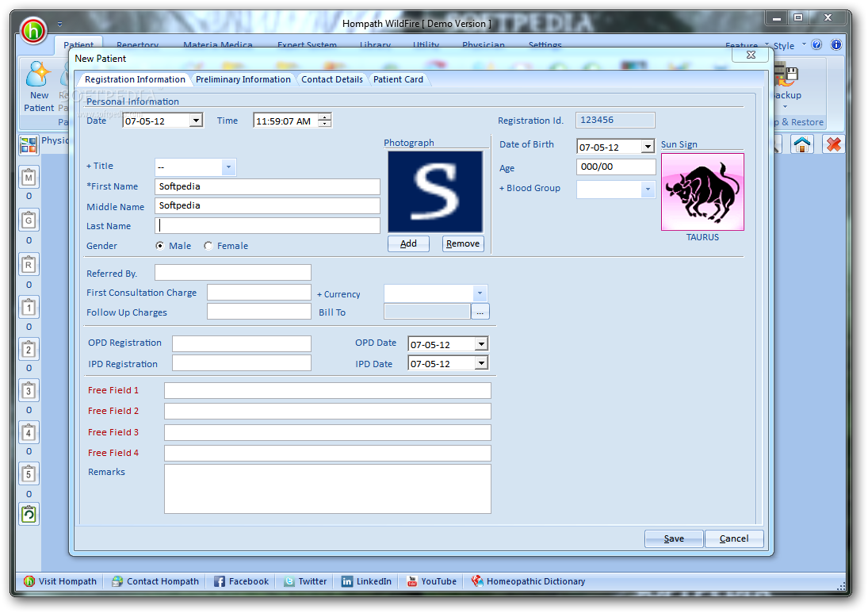Click the Last Name input field
This screenshot has width=868, height=613.
[267, 225]
